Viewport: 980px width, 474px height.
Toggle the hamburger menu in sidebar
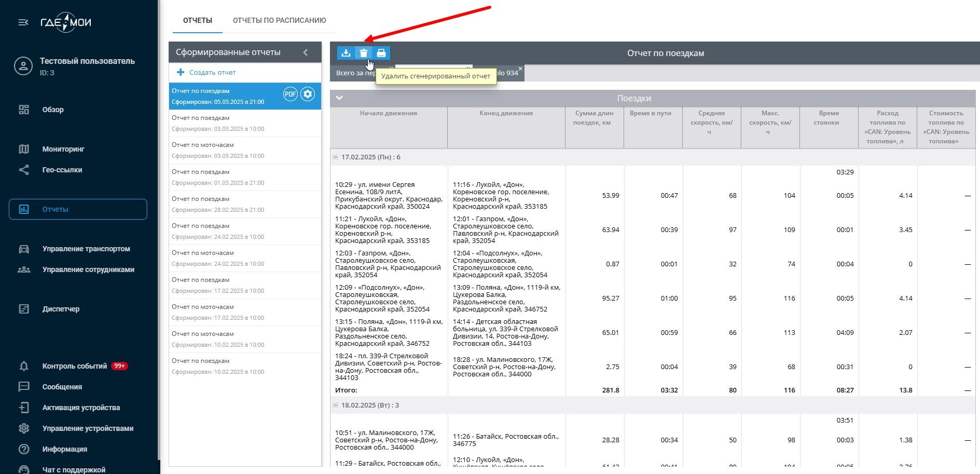pos(23,22)
